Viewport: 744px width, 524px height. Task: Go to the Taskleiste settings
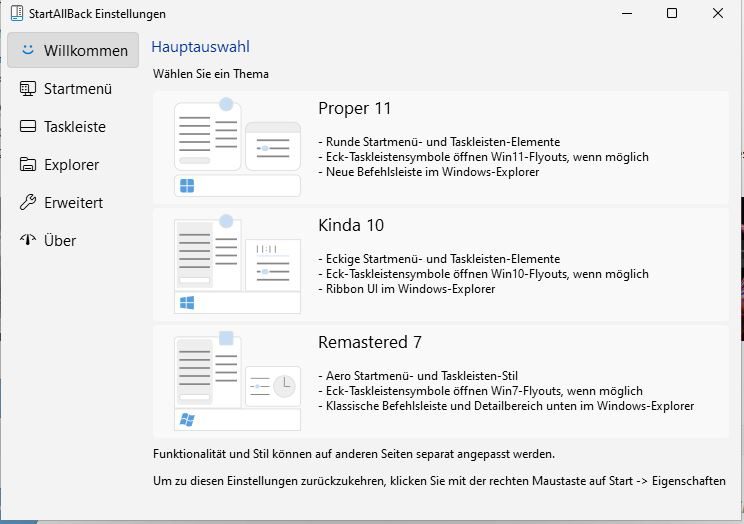73,126
